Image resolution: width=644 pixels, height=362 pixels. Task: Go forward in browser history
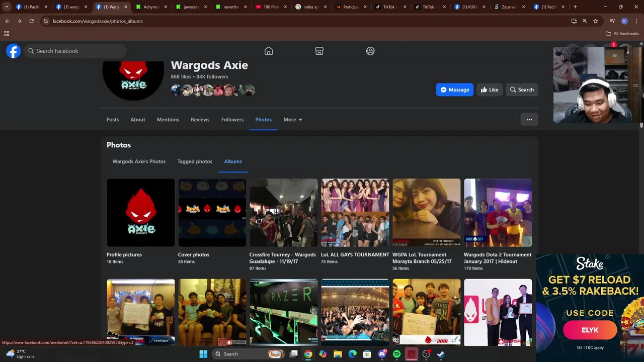point(19,21)
